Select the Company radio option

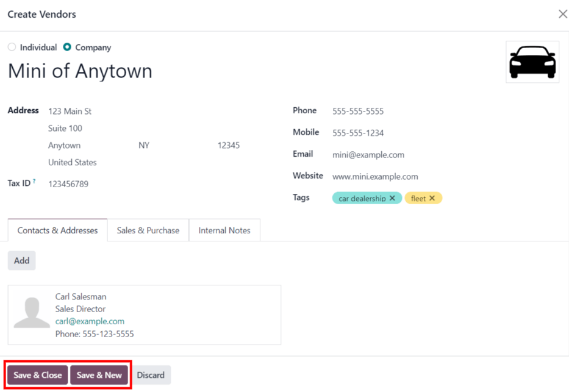pos(67,47)
